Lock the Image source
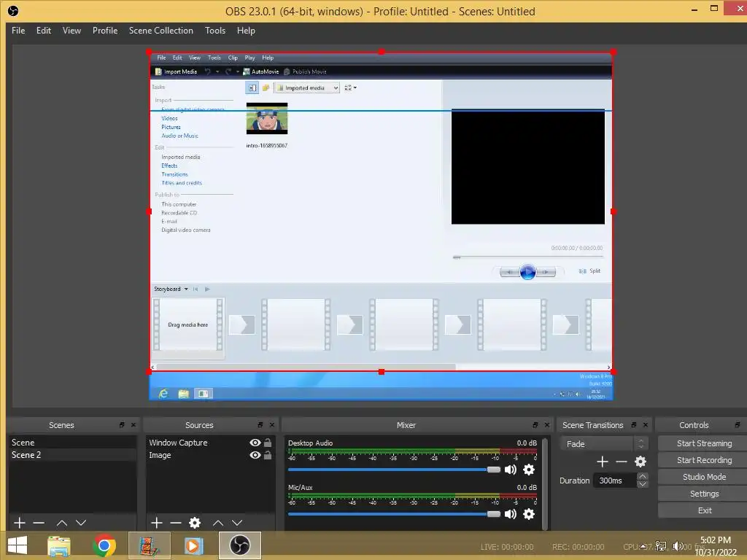Screen dimensions: 747x560 coord(268,455)
